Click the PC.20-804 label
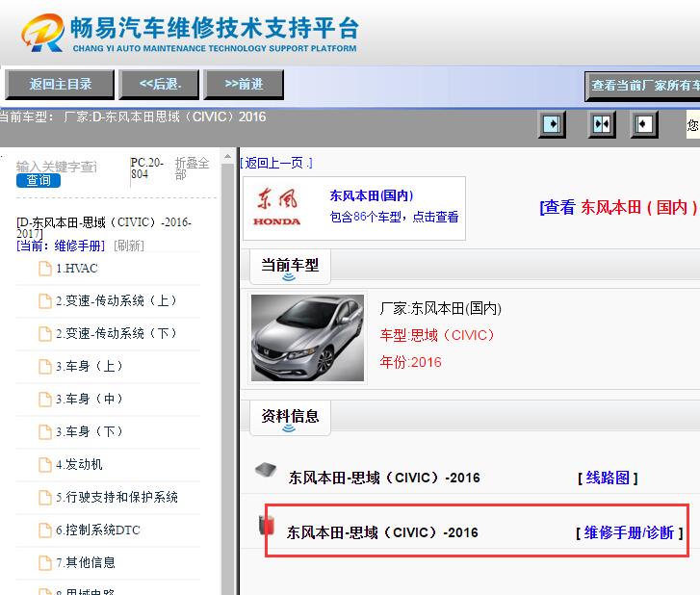Viewport: 700px width, 595px height. (147, 168)
